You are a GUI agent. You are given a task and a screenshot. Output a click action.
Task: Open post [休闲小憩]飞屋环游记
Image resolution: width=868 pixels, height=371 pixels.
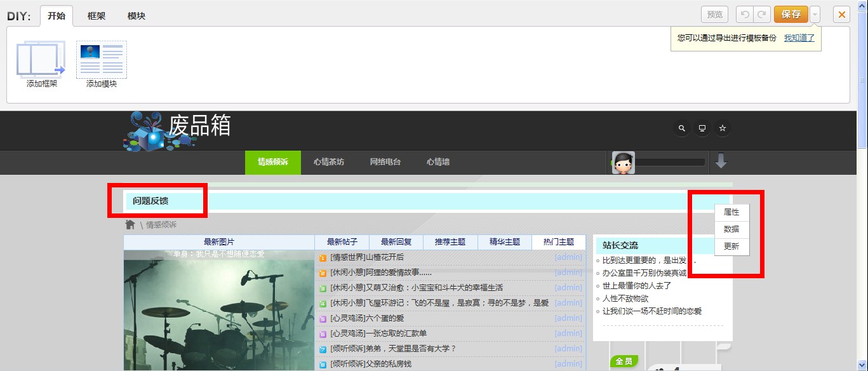point(439,303)
